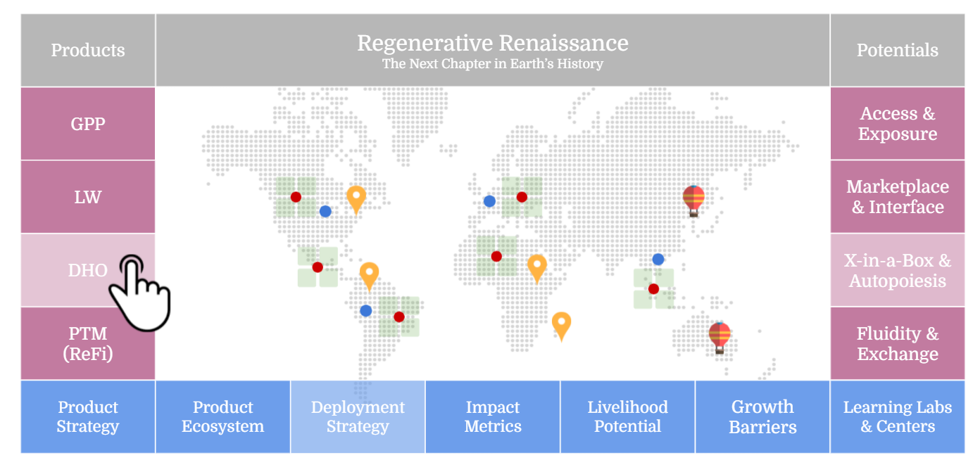
Task: Select the hot air balloon over East Asia
Action: [693, 200]
